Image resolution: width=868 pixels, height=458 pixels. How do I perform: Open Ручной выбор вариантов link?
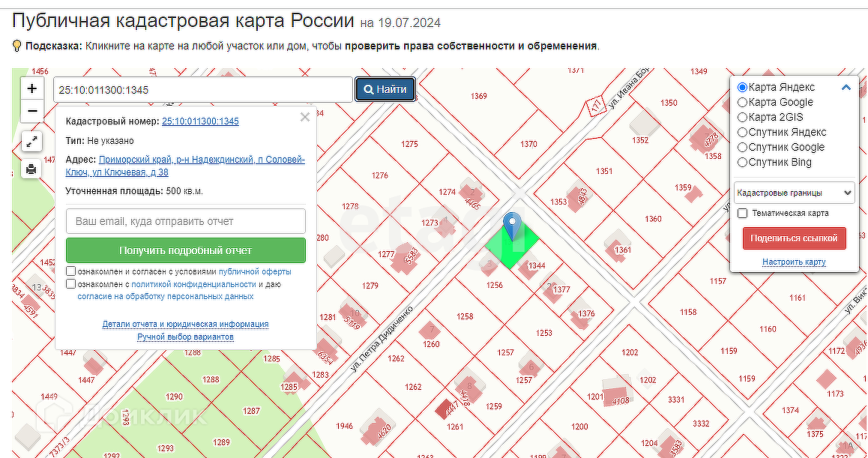pos(185,337)
